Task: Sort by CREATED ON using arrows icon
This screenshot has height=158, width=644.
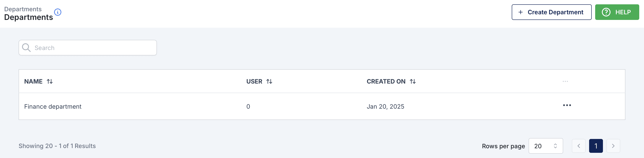Action: click(413, 81)
